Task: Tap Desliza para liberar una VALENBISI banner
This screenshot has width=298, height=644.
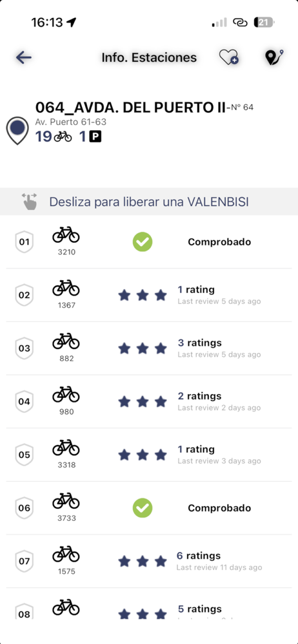Action: (x=149, y=202)
